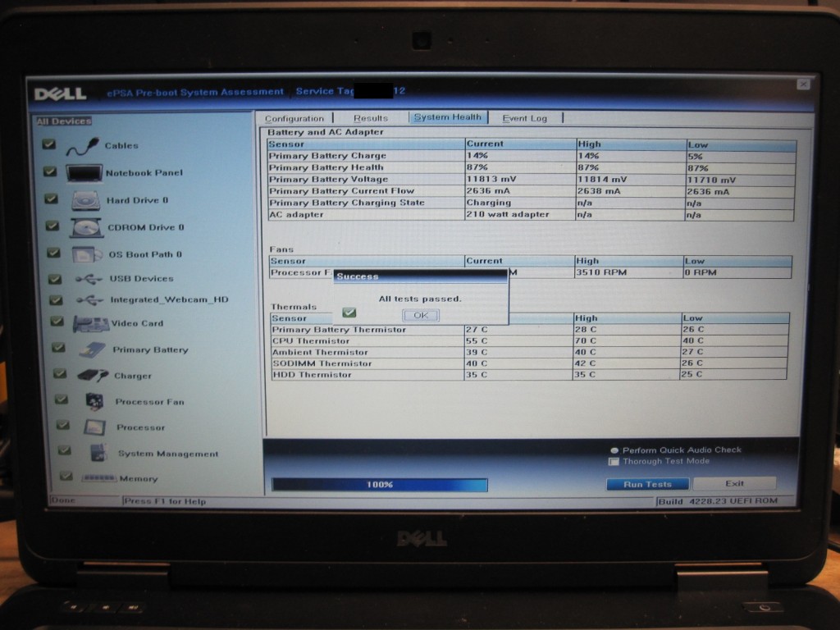The height and width of the screenshot is (630, 840).
Task: Select the All Devices heading
Action: coord(64,121)
